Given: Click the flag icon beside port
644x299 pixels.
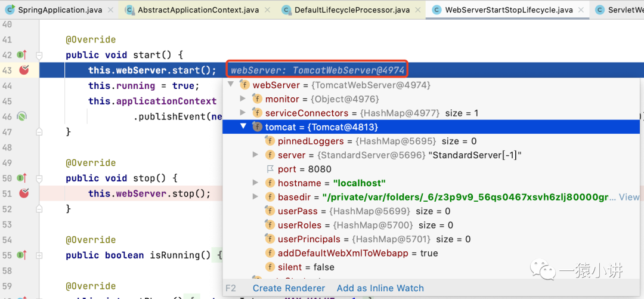Looking at the screenshot, I should pos(270,169).
